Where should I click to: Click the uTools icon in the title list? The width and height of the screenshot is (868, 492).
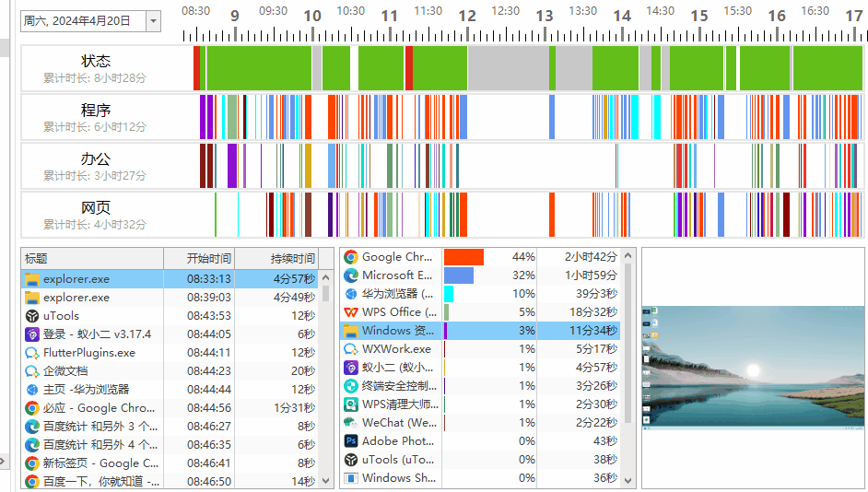click(x=32, y=316)
